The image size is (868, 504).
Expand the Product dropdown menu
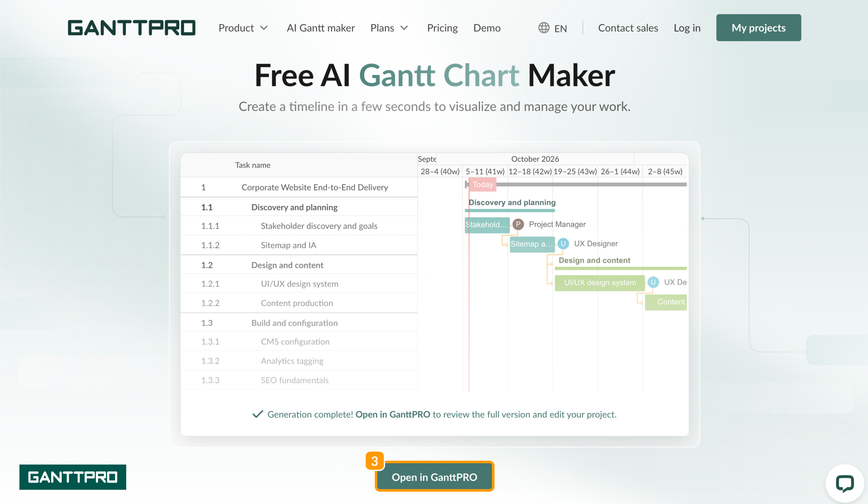click(x=243, y=27)
